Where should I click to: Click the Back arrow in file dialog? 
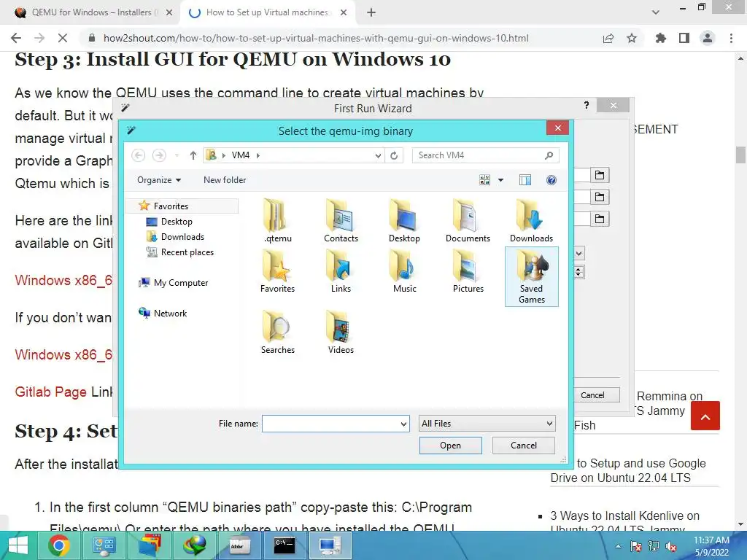pos(138,155)
